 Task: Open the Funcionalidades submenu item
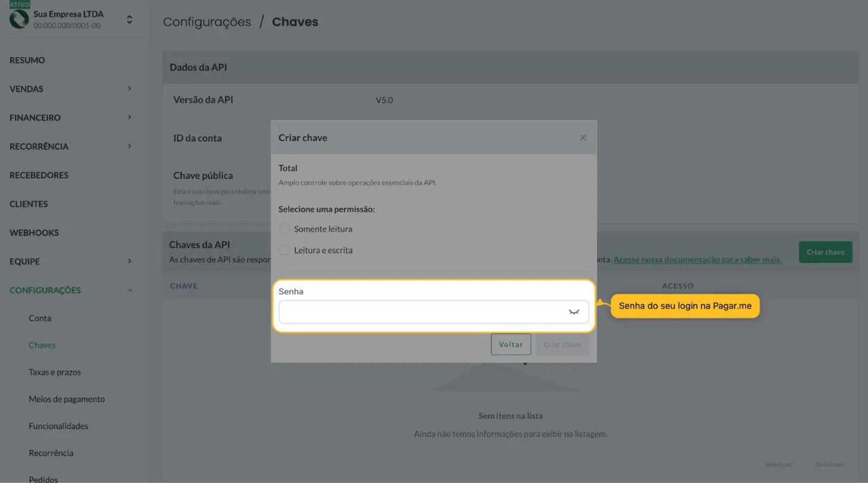58,426
